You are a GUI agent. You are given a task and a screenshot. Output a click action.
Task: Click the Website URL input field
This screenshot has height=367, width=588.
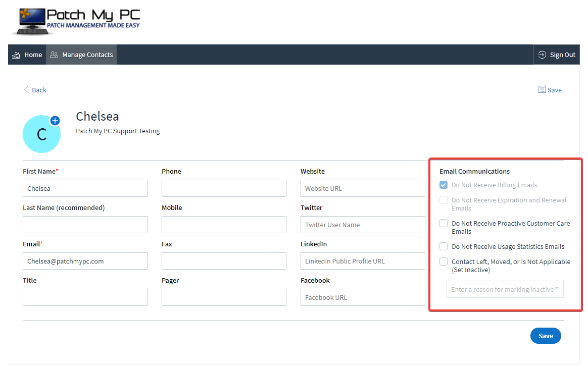pos(363,188)
